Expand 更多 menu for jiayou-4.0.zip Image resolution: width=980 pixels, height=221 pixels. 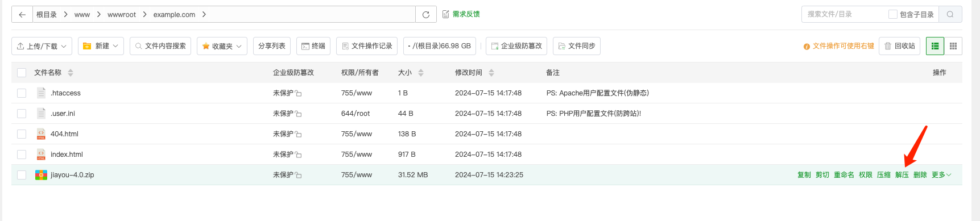coord(941,175)
